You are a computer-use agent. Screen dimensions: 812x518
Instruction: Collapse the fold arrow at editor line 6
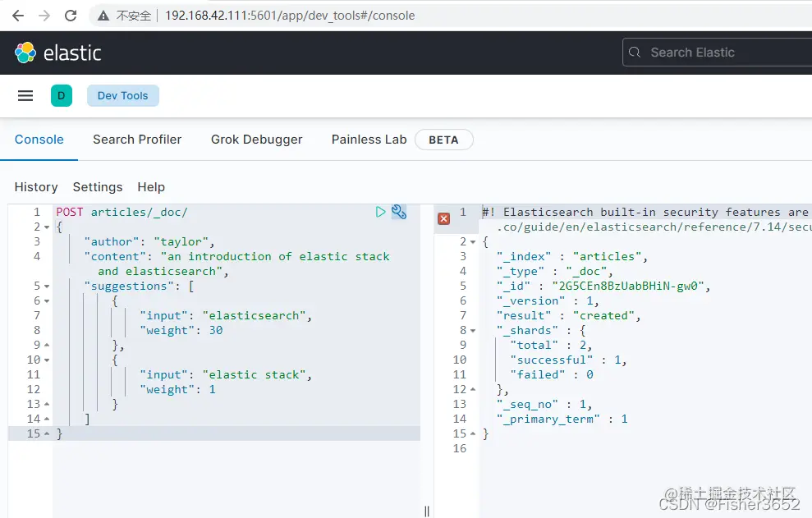[47, 301]
